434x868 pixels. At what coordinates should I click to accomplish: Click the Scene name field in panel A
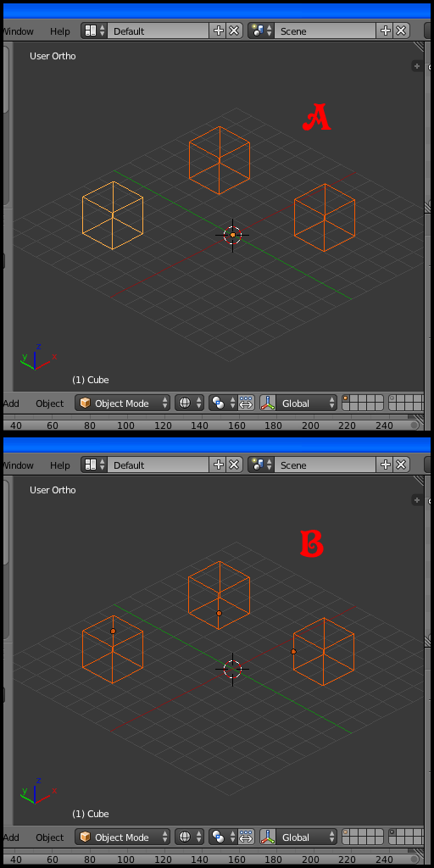[x=325, y=31]
